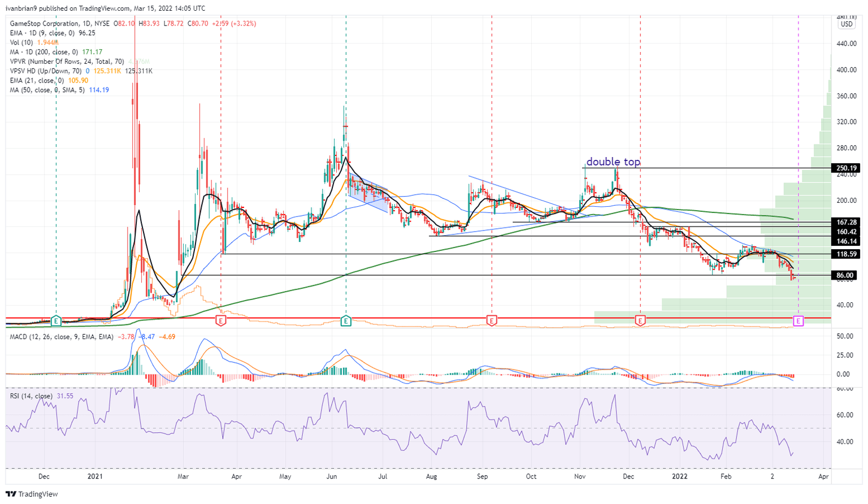Click the 60.00 value on the RSI axis
868x504 pixels.
(844, 415)
